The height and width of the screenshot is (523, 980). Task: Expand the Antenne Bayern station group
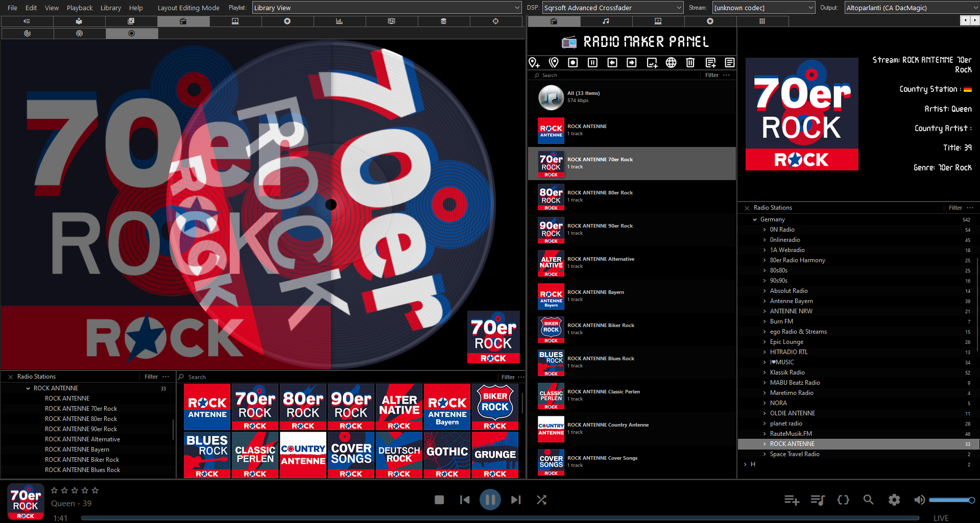coord(764,301)
